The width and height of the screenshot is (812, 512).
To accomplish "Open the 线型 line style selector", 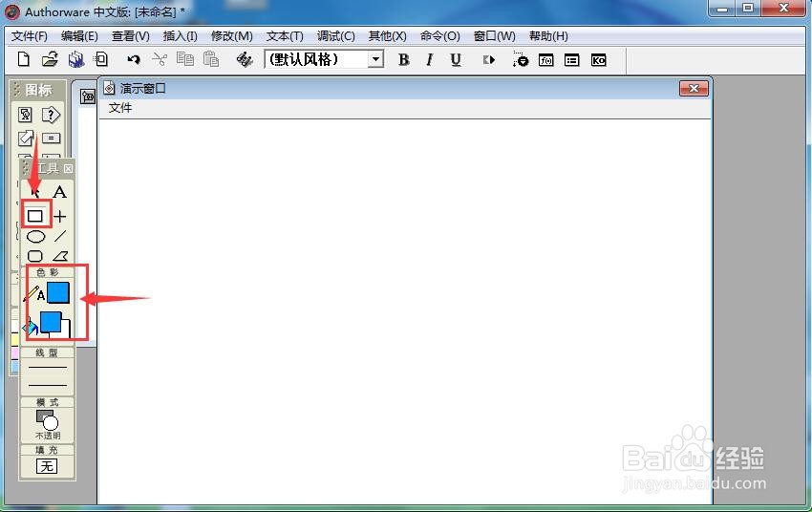I will (47, 376).
